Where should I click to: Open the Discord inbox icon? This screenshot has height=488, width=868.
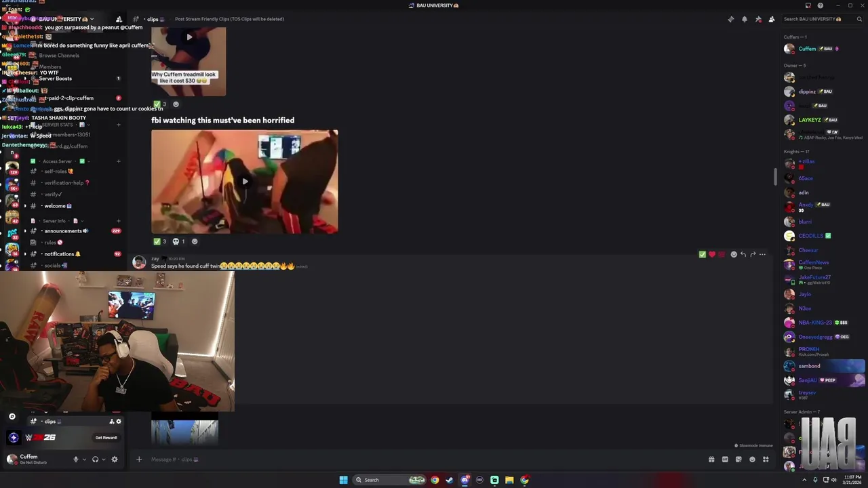(808, 5)
